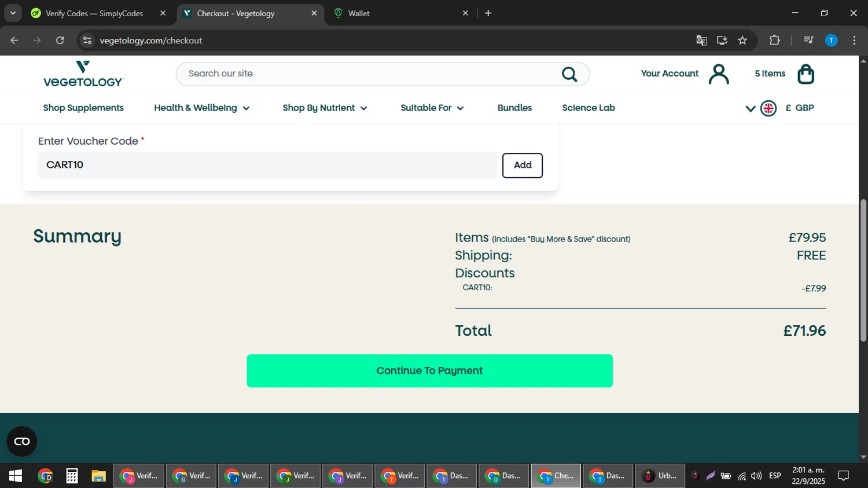Click the search magnifier icon
868x488 pixels.
coord(569,74)
